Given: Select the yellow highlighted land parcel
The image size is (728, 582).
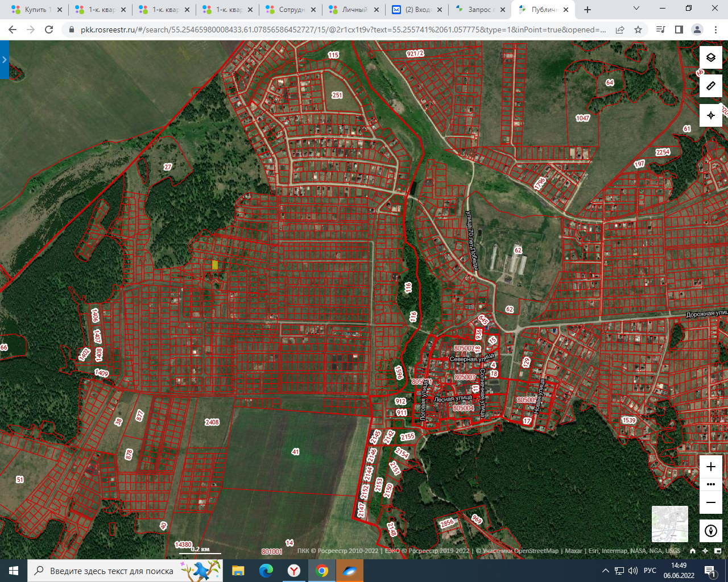Looking at the screenshot, I should pos(215,265).
